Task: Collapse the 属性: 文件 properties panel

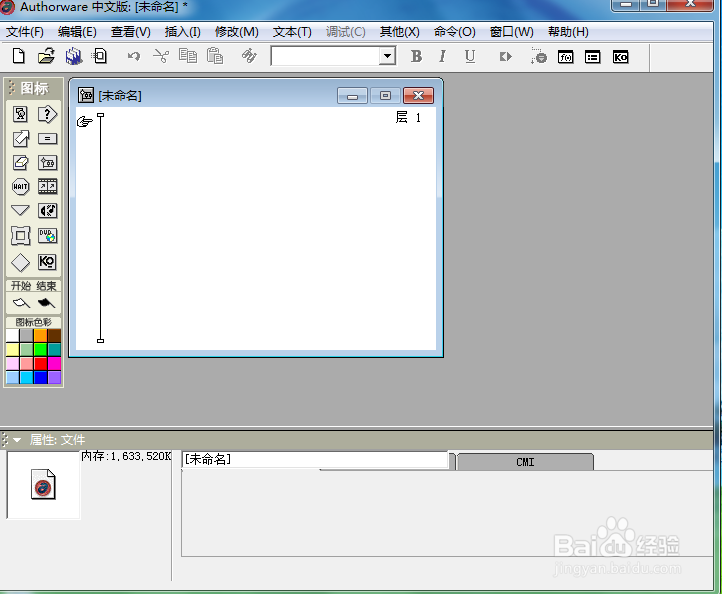Action: point(17,440)
